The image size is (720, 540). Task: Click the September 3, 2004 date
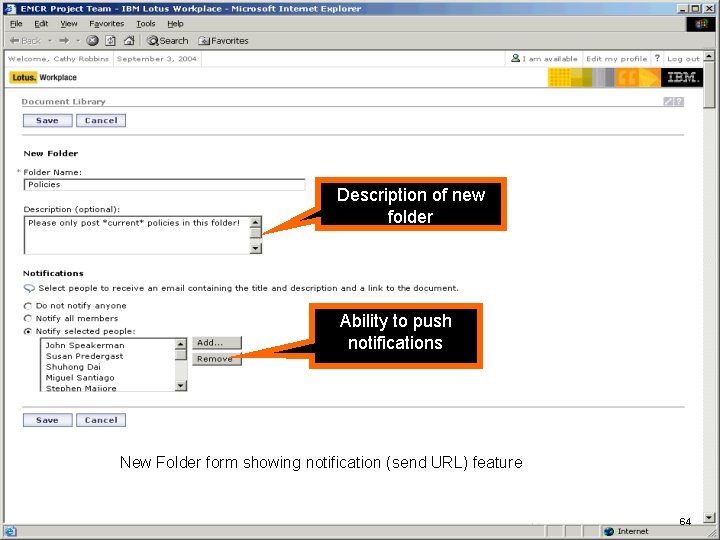click(x=157, y=59)
